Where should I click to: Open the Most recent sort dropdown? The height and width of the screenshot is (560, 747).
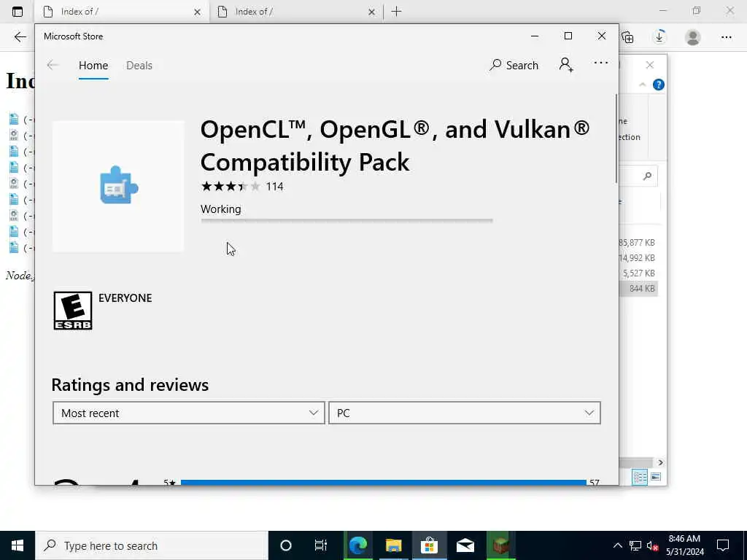click(189, 413)
